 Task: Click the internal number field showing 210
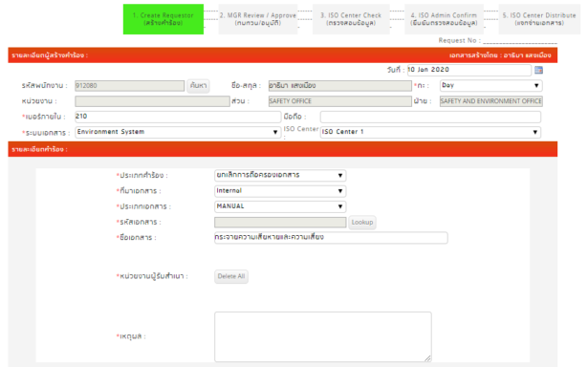178,117
